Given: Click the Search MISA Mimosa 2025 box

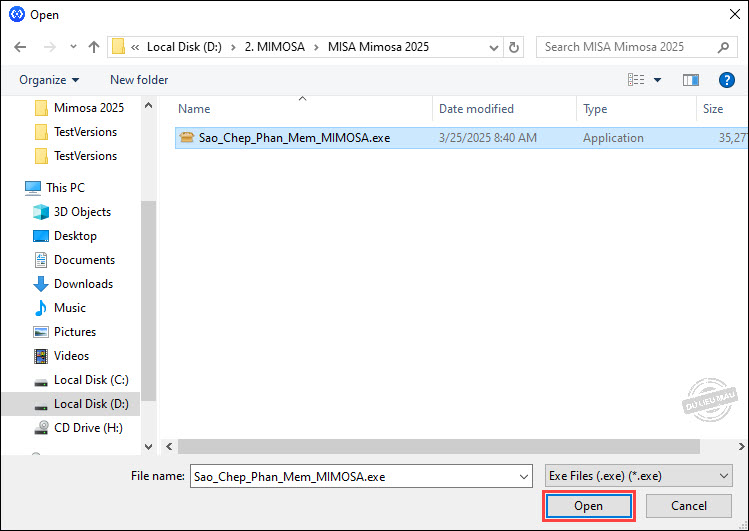Looking at the screenshot, I should point(636,47).
